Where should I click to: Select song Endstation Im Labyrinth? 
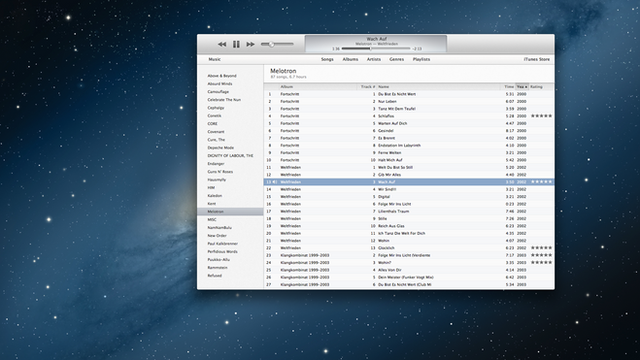pos(399,145)
